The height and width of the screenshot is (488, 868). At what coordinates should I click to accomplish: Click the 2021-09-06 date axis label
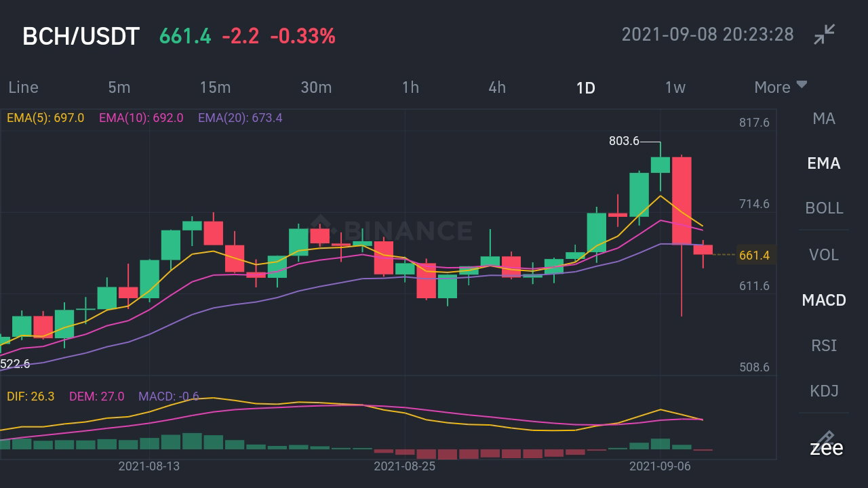point(660,466)
